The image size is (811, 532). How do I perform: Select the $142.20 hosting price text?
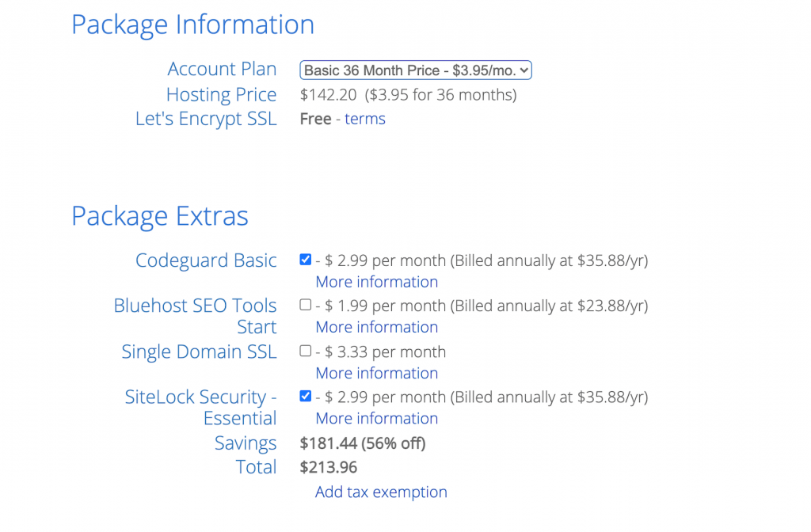[329, 95]
